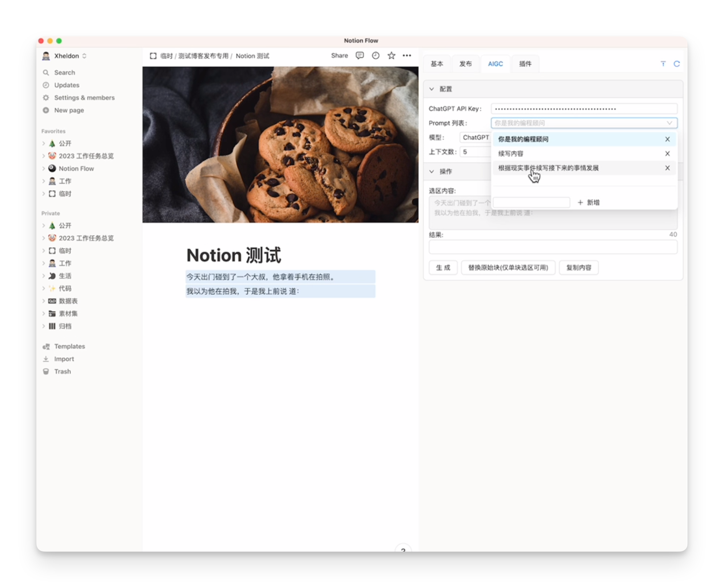724x588 pixels.
Task: Click the line 我以为他在拍我，于是我上前说 道:
Action: click(x=280, y=291)
